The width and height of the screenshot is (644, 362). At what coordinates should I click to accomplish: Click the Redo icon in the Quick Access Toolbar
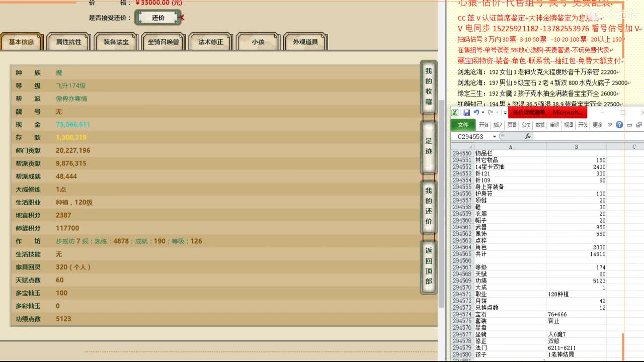(x=492, y=112)
